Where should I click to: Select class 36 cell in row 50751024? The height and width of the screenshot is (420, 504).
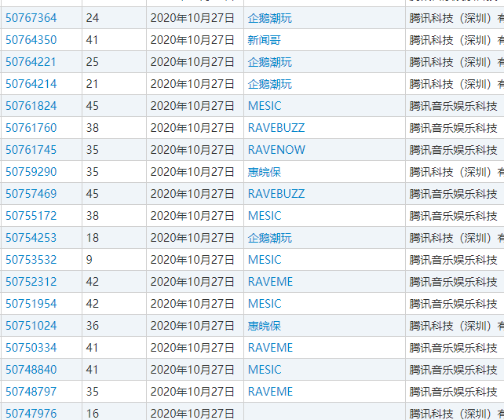tap(114, 326)
